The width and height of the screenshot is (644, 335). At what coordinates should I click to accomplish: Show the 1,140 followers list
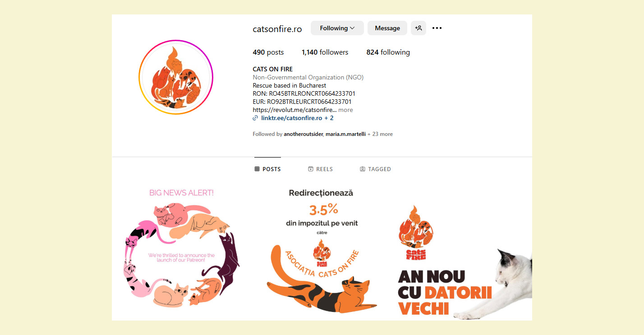coord(325,52)
